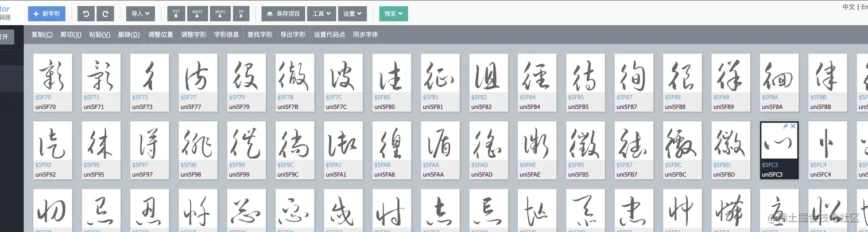Open the 导入 import dropdown
Image resolution: width=868 pixels, height=232 pixels.
(141, 13)
